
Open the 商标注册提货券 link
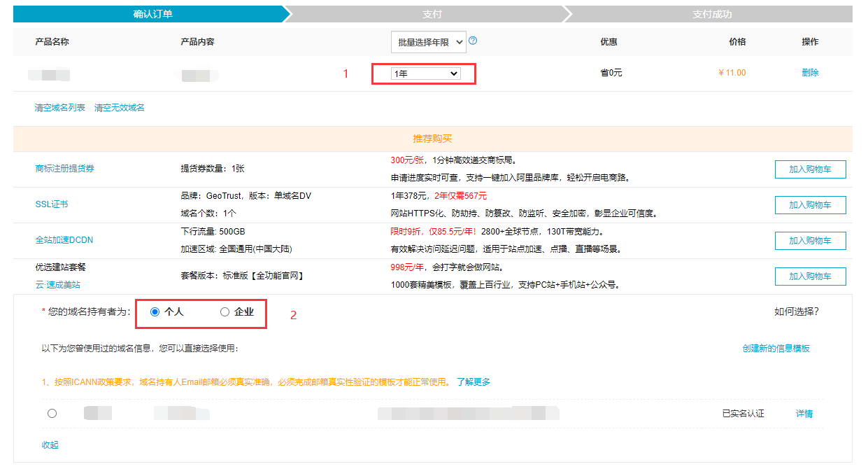point(64,169)
